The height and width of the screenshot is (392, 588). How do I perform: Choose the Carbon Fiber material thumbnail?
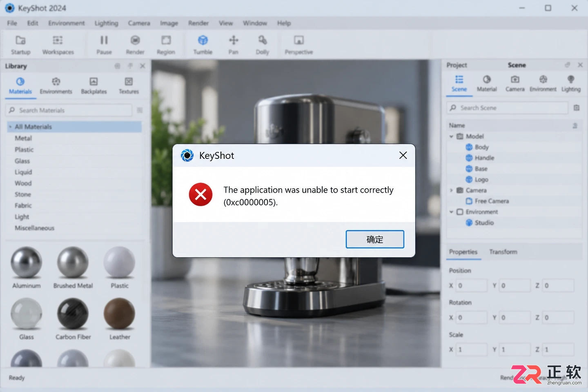(73, 314)
